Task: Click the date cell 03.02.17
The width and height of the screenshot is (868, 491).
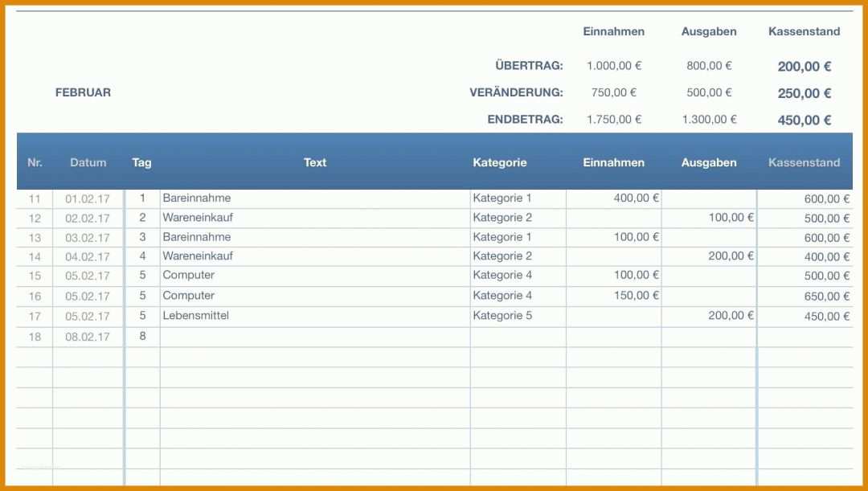Action: 88,238
